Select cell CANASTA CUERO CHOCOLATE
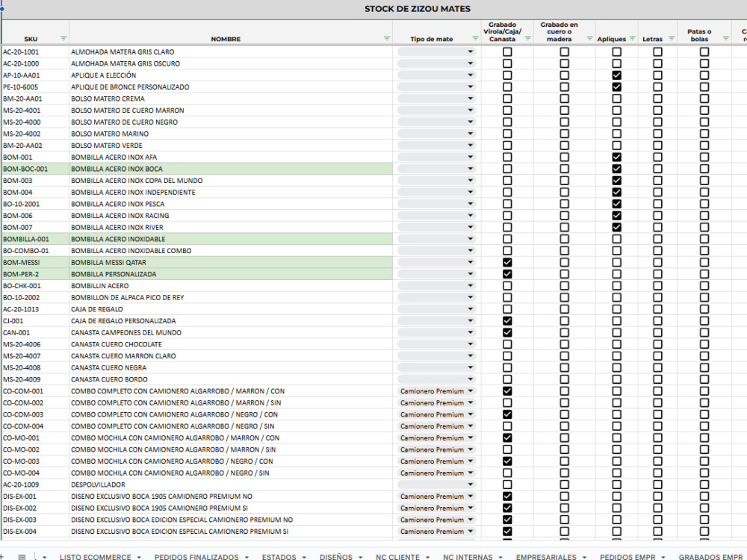Viewport: 747px width, 560px height. click(x=231, y=344)
